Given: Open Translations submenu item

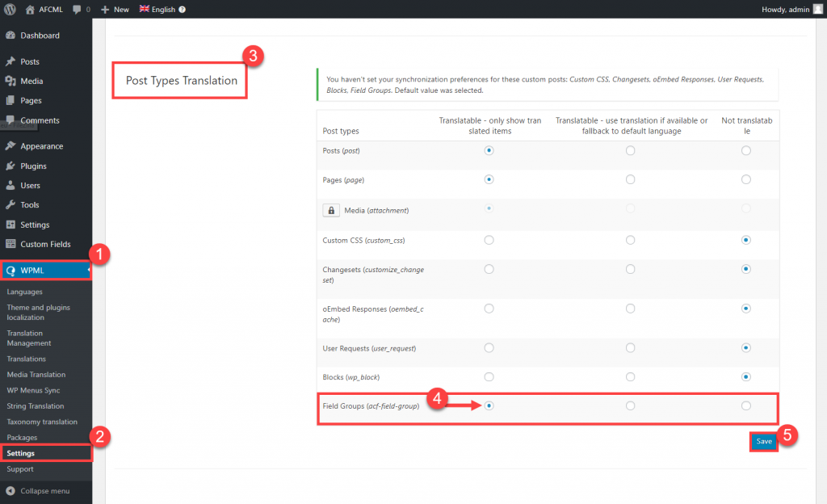Looking at the screenshot, I should click(27, 359).
